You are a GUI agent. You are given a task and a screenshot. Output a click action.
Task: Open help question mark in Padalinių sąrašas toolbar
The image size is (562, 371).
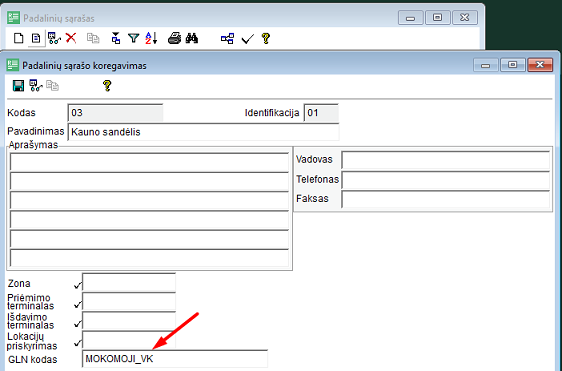click(266, 38)
